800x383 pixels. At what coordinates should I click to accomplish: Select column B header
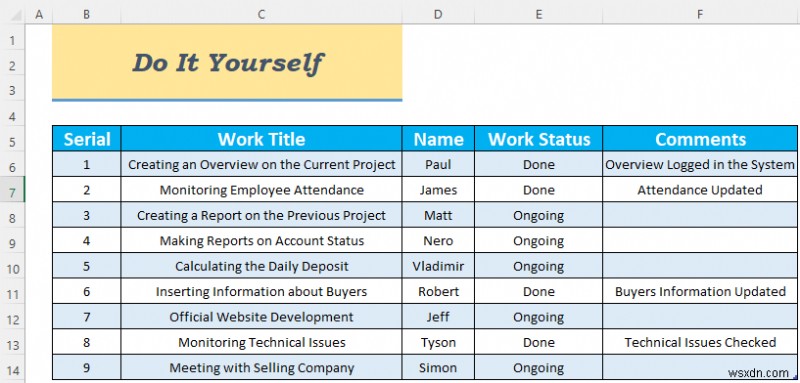pyautogui.click(x=87, y=15)
